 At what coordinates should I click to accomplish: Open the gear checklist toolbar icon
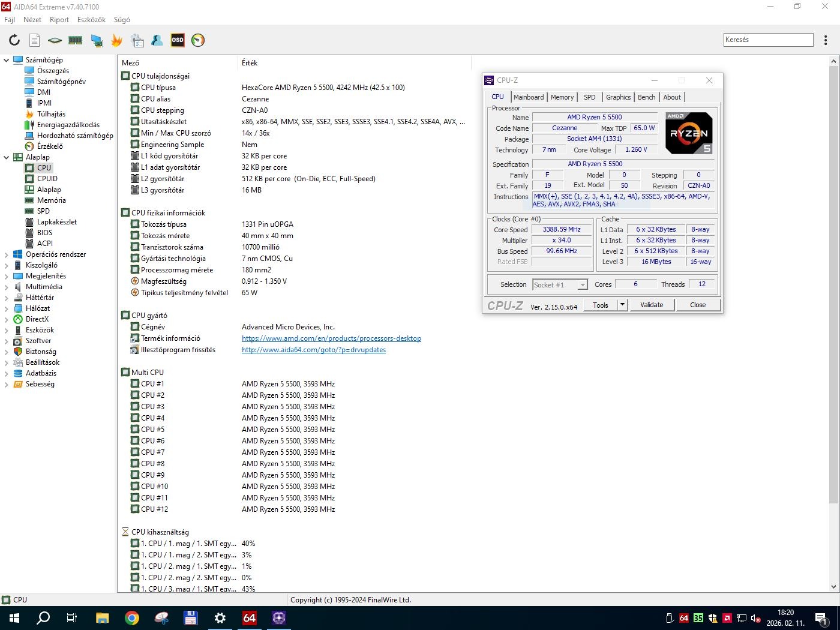tap(137, 40)
